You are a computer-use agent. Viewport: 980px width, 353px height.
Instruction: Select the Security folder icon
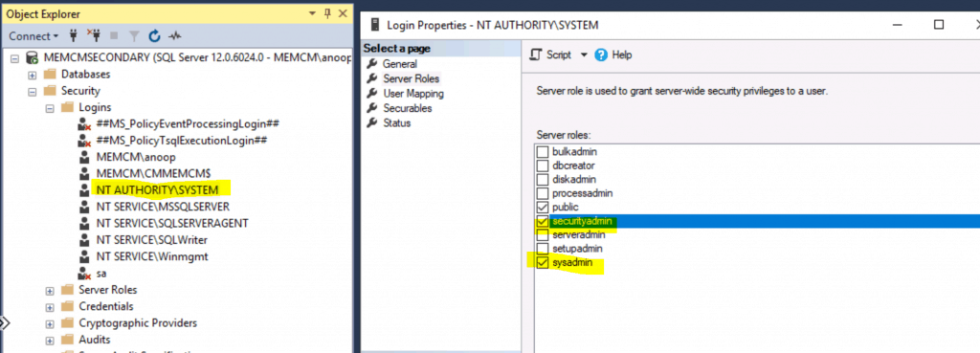50,91
